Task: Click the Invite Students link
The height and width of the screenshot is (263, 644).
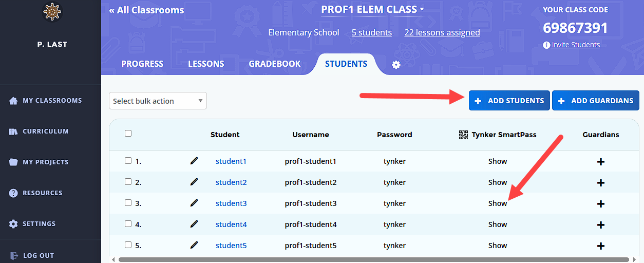Action: [x=575, y=45]
